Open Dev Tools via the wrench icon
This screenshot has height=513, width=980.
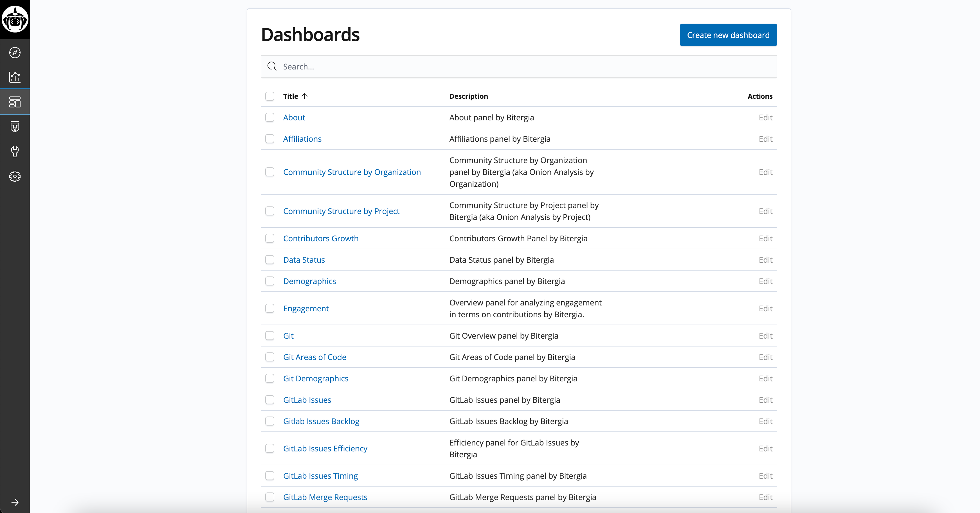(x=15, y=152)
